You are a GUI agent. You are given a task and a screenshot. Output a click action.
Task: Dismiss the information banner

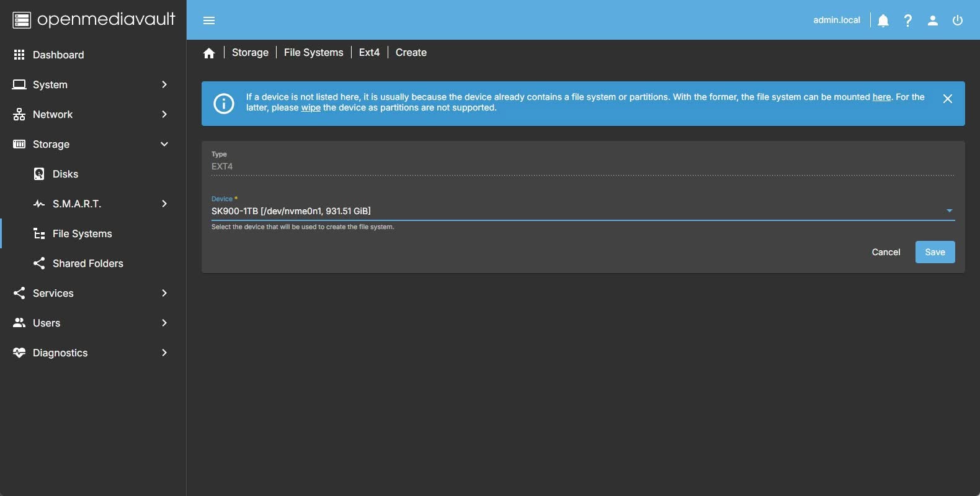click(x=948, y=99)
